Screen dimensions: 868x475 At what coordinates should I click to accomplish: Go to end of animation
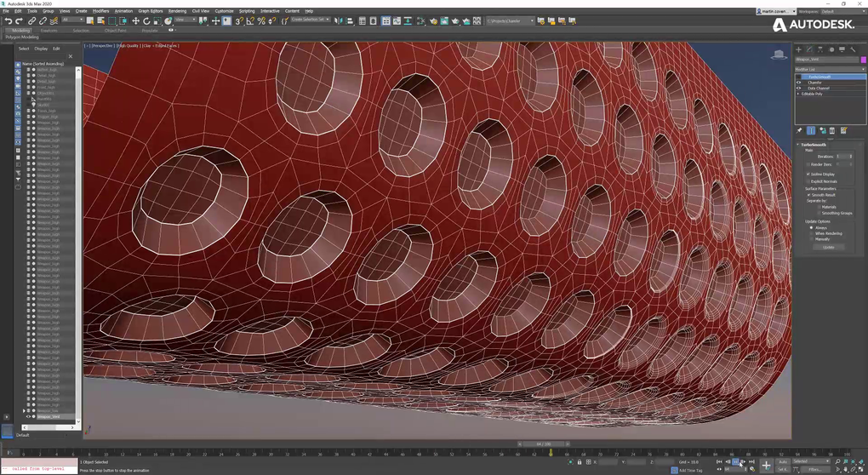click(751, 461)
